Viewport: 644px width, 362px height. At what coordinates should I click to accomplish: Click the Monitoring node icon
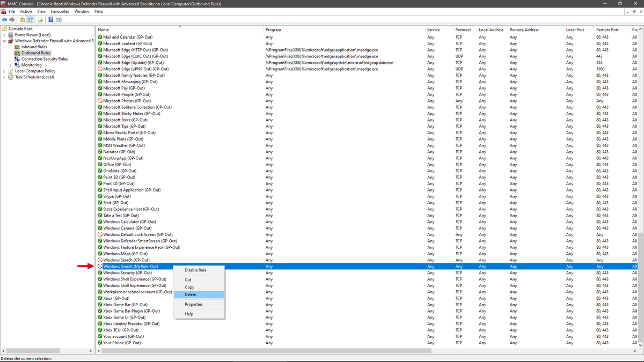pyautogui.click(x=17, y=65)
